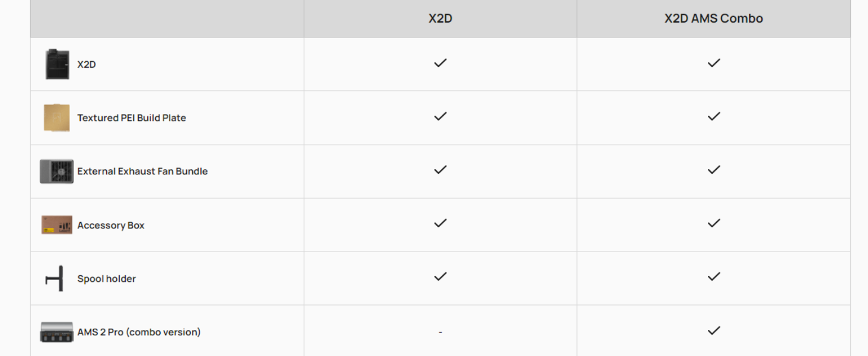Click the Accessory Box product image
The height and width of the screenshot is (356, 868).
57,225
